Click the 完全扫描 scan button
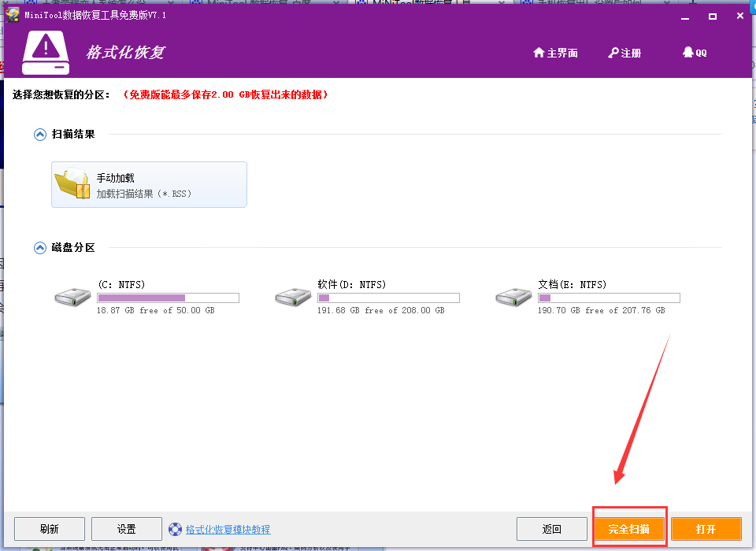756x551 pixels. (x=628, y=528)
